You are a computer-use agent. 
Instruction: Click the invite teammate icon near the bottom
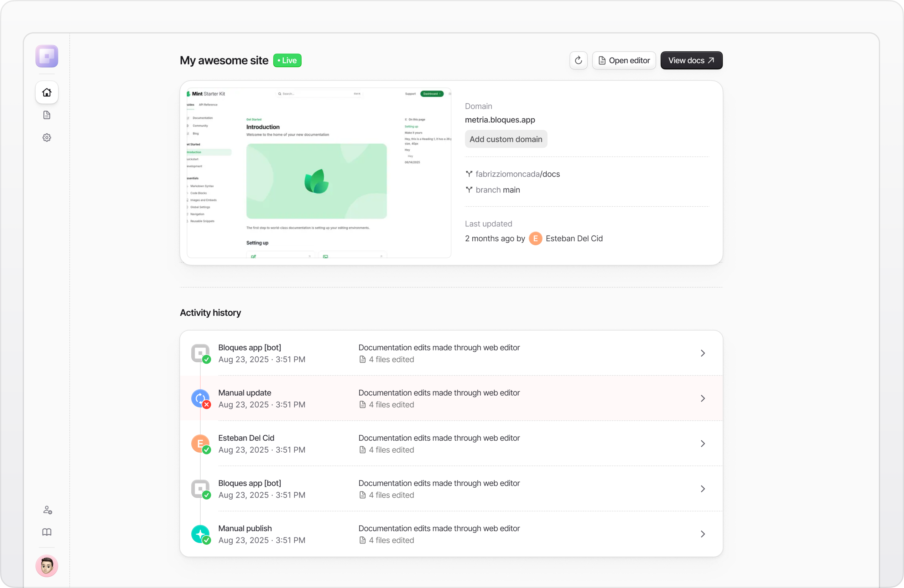click(x=48, y=510)
